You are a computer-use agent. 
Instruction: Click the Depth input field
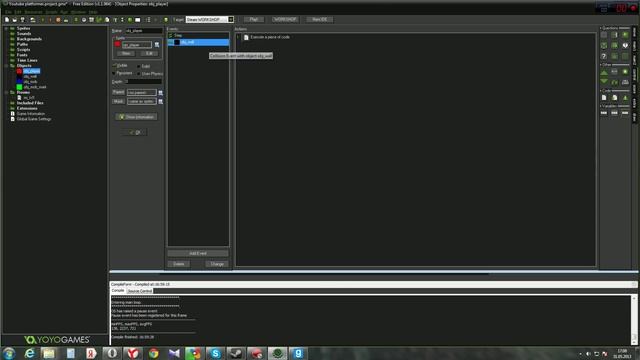[x=143, y=82]
